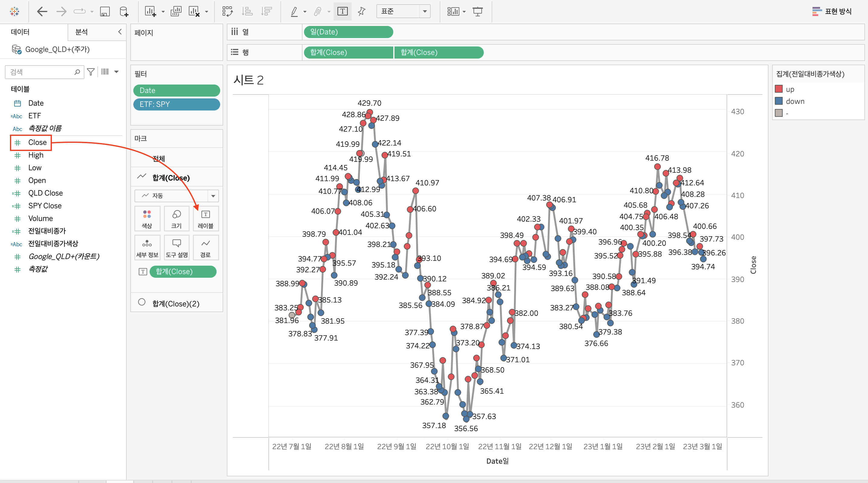Click the undo back arrow
Viewport: 868px width, 483px height.
point(42,11)
